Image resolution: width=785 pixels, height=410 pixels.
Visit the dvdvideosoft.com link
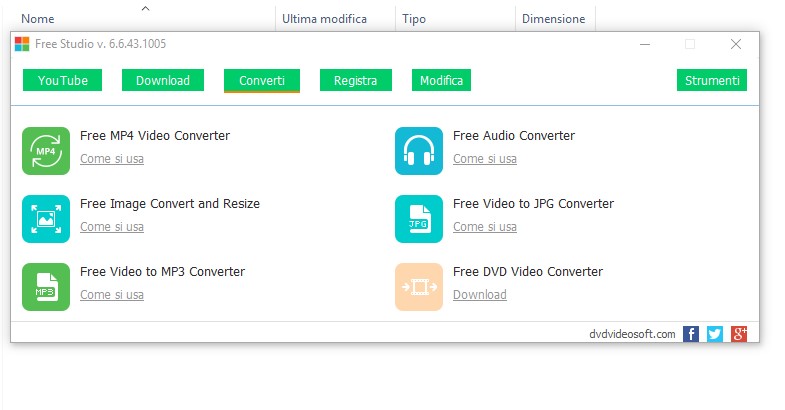tap(632, 334)
